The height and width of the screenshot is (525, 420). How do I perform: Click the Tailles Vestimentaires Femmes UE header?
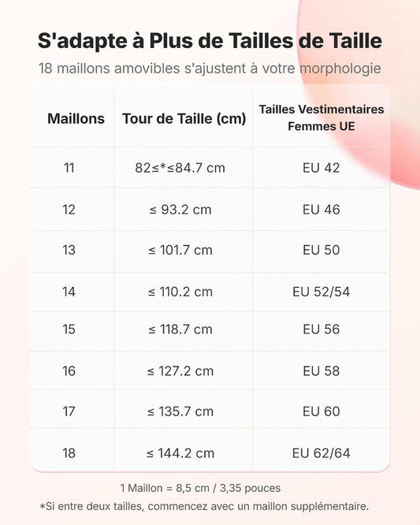(322, 117)
